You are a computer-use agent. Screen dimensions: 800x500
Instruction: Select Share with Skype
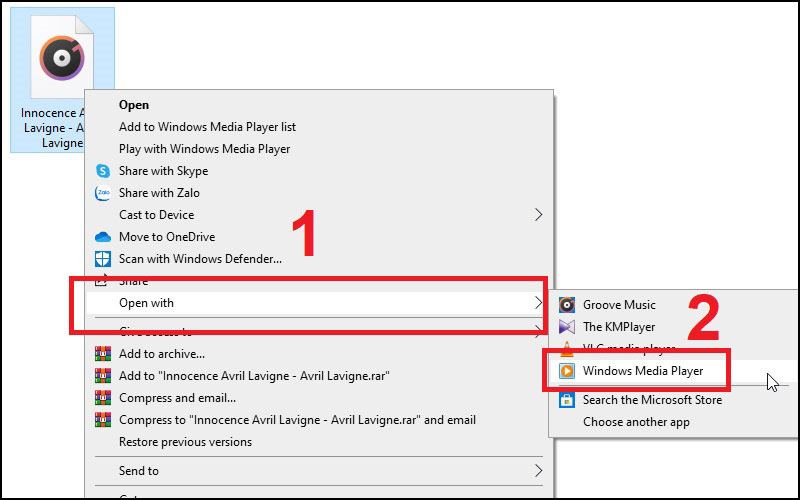pos(319,170)
